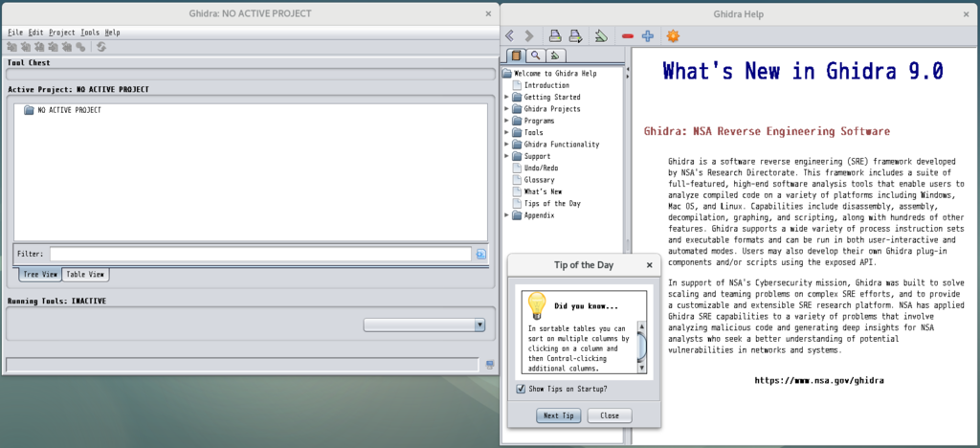980x448 pixels.
Task: Expand the Ghidra Projects help node
Action: click(507, 109)
